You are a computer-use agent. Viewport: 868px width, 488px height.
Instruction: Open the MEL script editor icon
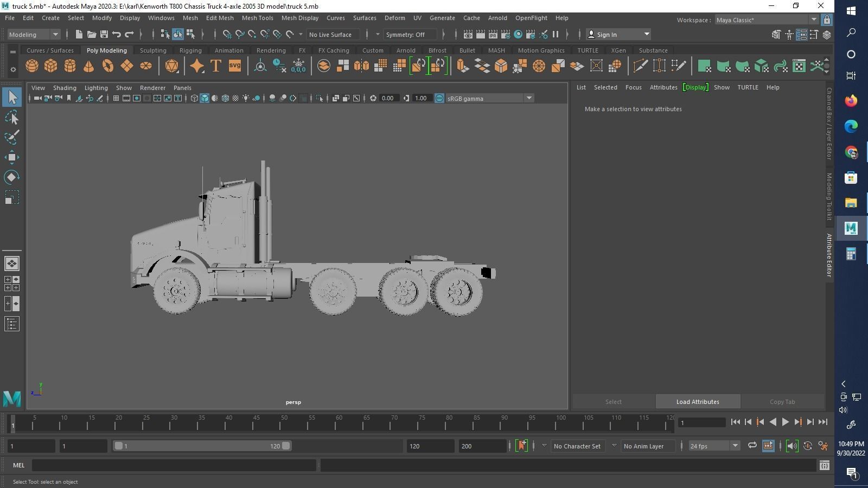point(824,465)
